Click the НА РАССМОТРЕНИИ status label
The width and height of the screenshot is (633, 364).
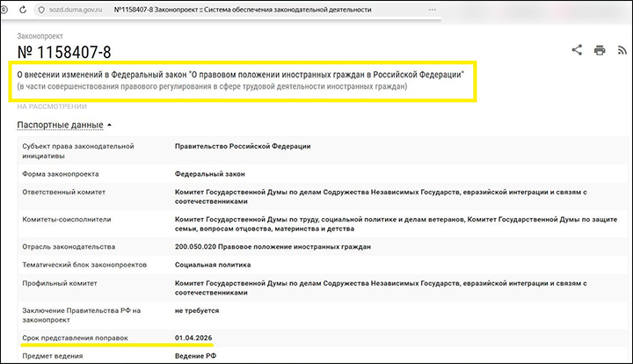52,106
